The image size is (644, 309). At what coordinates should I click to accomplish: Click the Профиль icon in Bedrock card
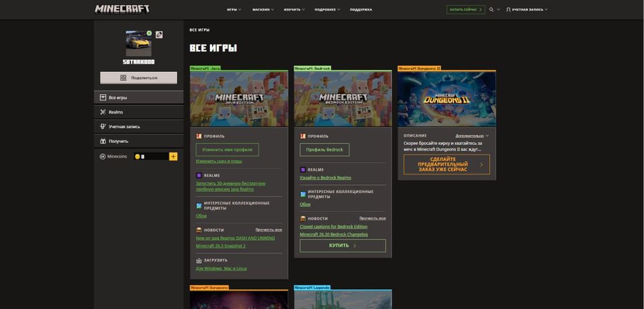click(303, 136)
